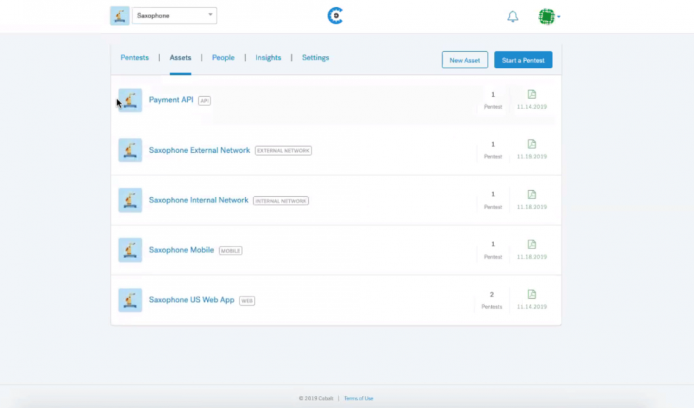Click the Saxophone Mobile thumbnail image
The width and height of the screenshot is (694, 408).
pyautogui.click(x=130, y=250)
